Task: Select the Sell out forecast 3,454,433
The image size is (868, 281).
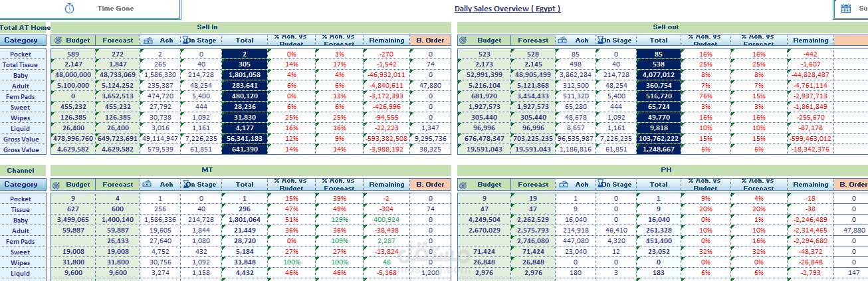Action: coord(533,96)
